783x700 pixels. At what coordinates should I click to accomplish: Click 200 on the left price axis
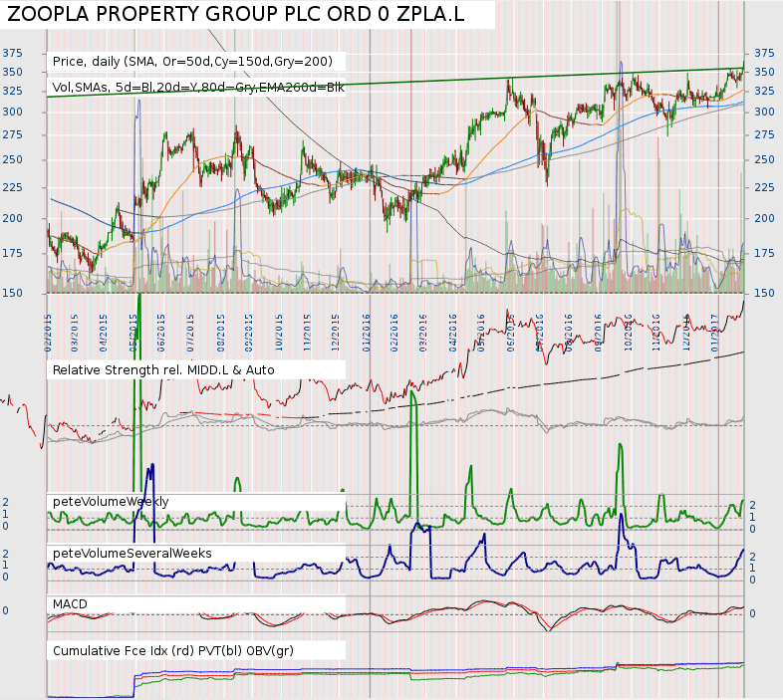(13, 218)
